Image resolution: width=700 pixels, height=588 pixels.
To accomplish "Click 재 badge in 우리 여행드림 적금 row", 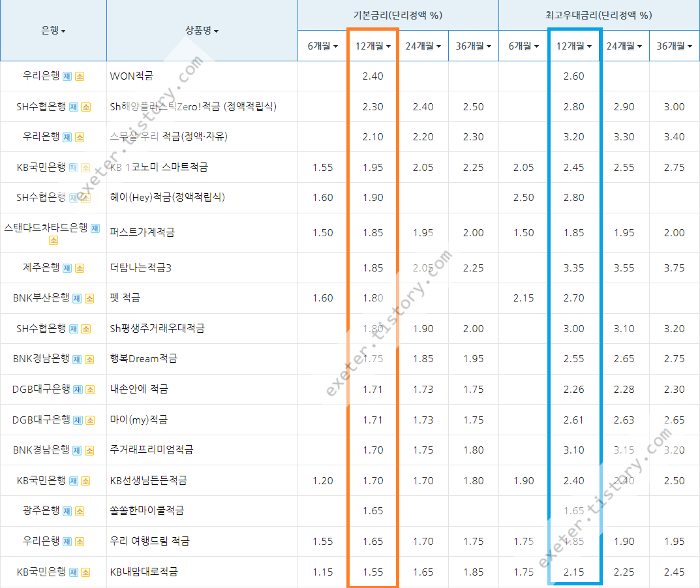I will click(67, 542).
